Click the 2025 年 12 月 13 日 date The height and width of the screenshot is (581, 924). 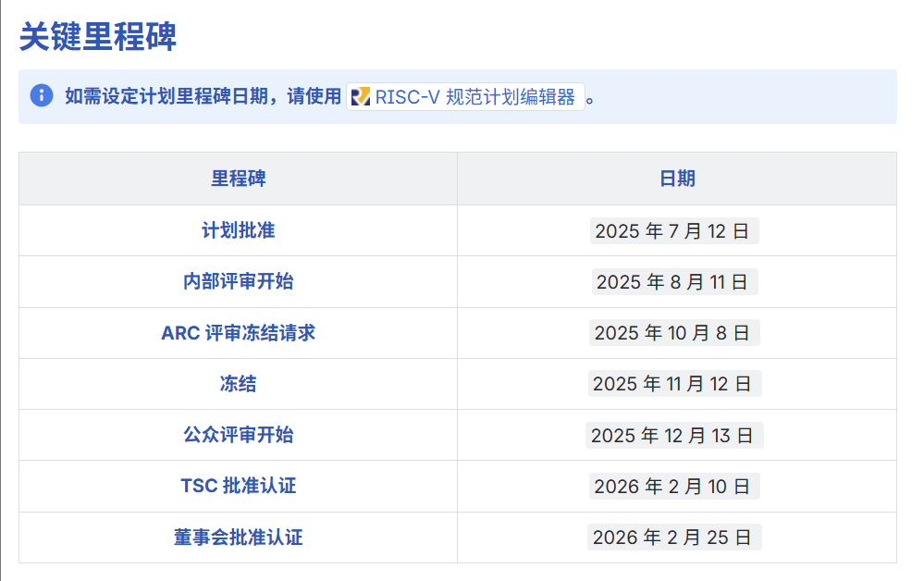[674, 435]
